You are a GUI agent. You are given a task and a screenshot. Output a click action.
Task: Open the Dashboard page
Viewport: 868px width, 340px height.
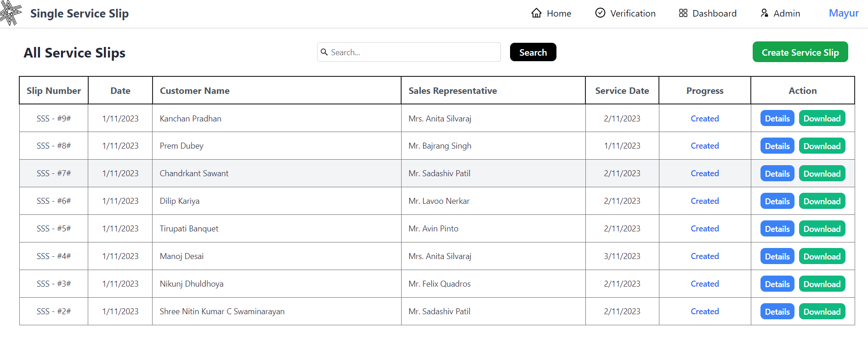pyautogui.click(x=714, y=13)
